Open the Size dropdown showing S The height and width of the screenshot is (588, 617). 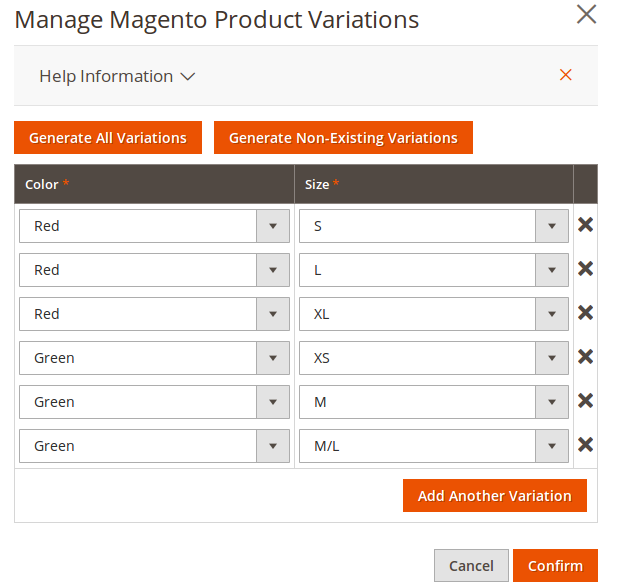pos(434,226)
